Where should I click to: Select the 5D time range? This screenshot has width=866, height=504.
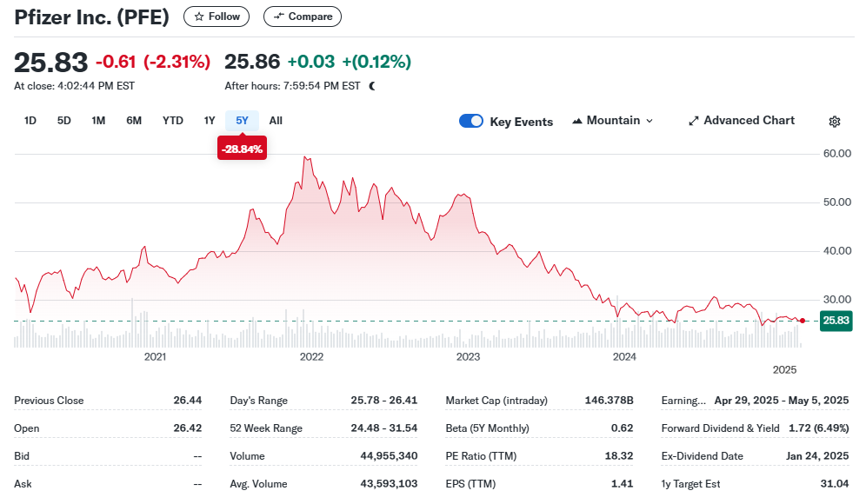coord(64,121)
